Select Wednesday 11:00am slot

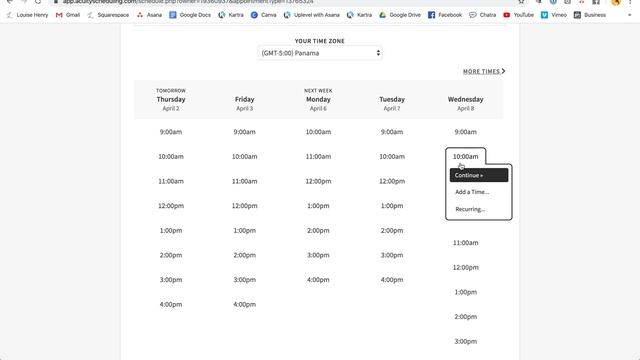pos(465,243)
